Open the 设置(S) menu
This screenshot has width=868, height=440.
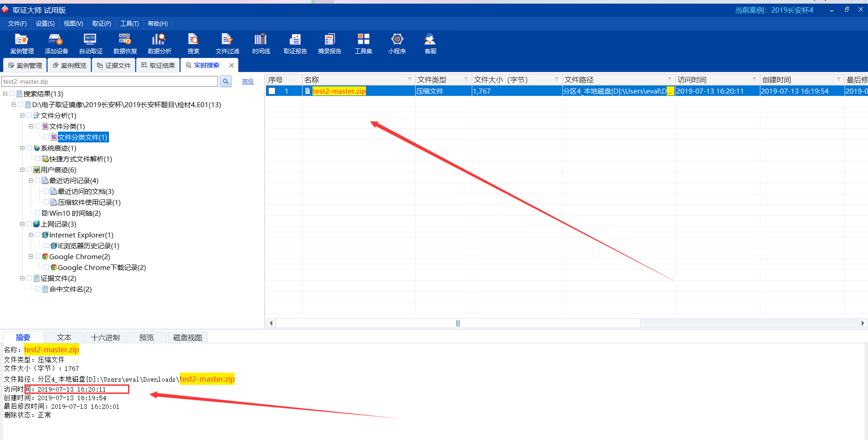pyautogui.click(x=45, y=24)
